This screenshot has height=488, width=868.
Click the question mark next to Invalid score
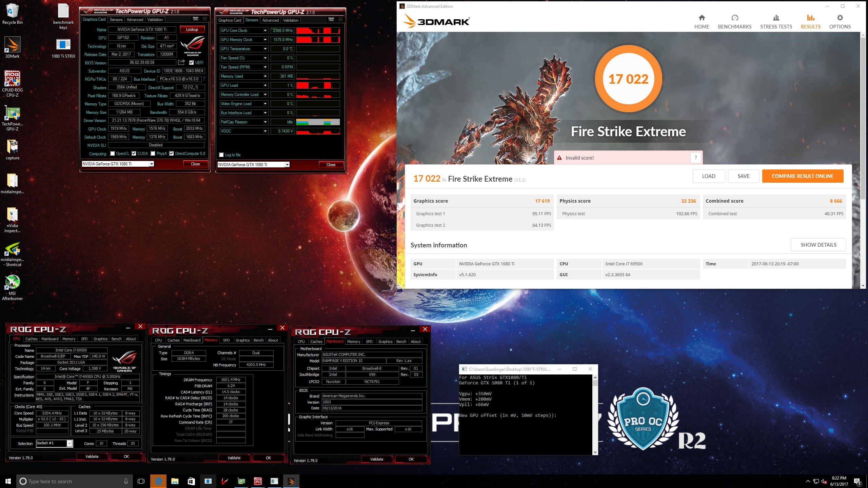696,158
